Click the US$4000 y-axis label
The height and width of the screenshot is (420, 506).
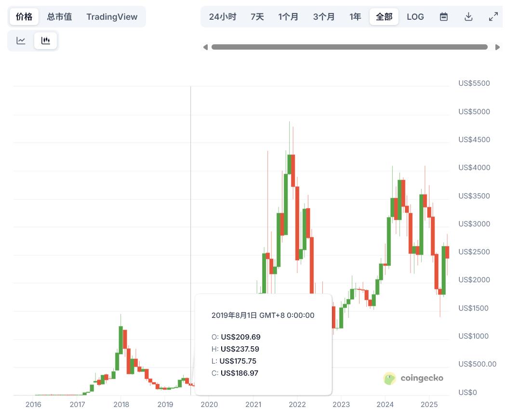click(x=474, y=168)
